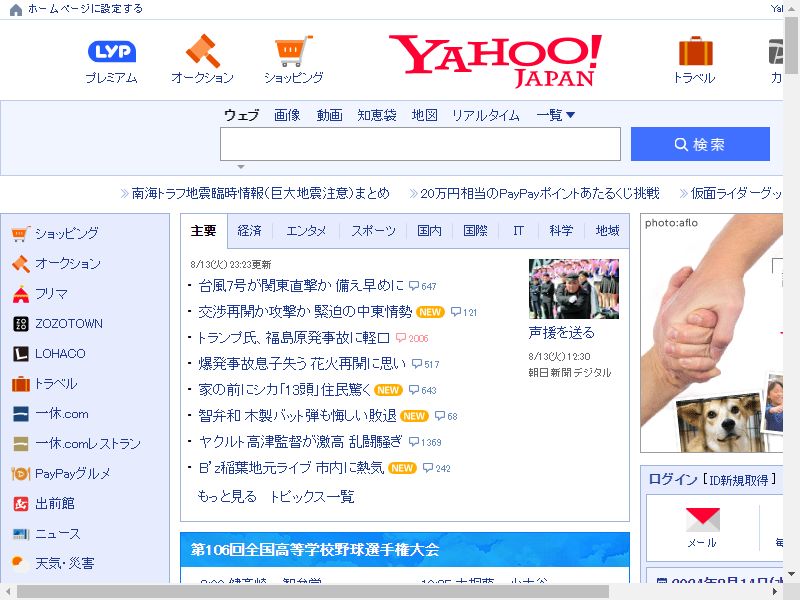Screen dimensions: 800x600
Task: Switch to the エンタメ news tab
Action: [x=306, y=231]
